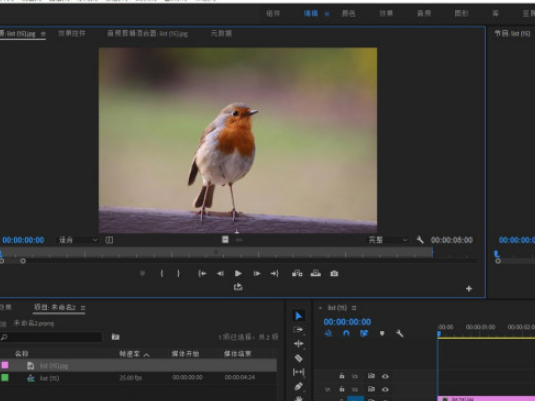Image resolution: width=535 pixels, height=401 pixels.
Task: Click Mark In in source monitor
Action: (162, 273)
